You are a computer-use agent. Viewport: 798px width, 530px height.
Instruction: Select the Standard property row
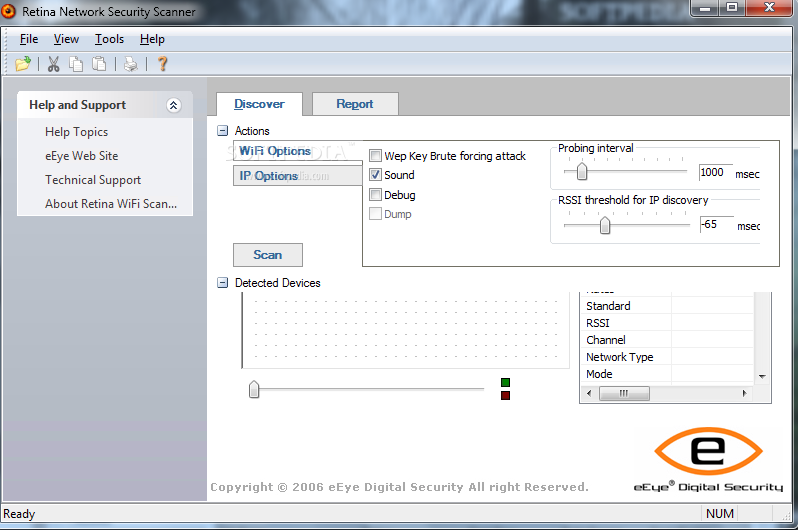click(667, 306)
